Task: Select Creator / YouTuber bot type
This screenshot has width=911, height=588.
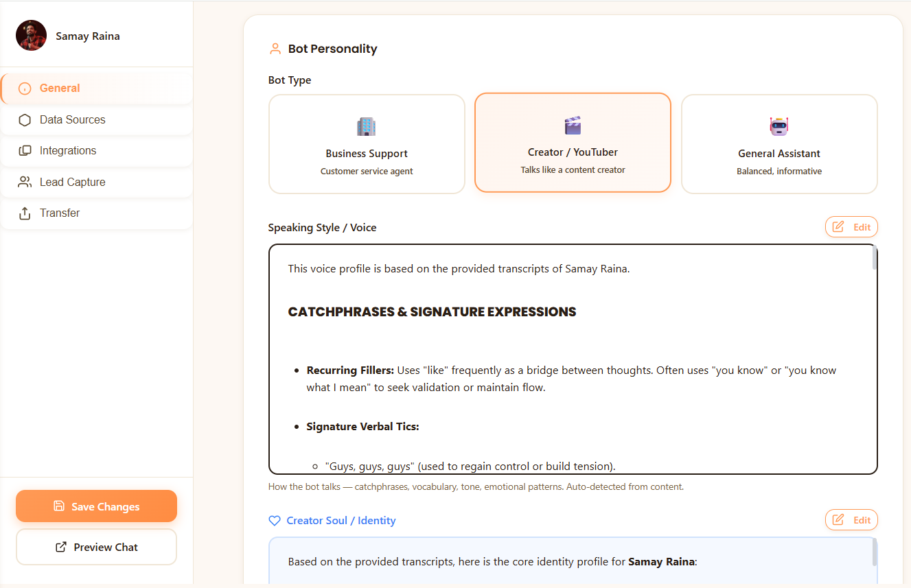Action: (573, 143)
